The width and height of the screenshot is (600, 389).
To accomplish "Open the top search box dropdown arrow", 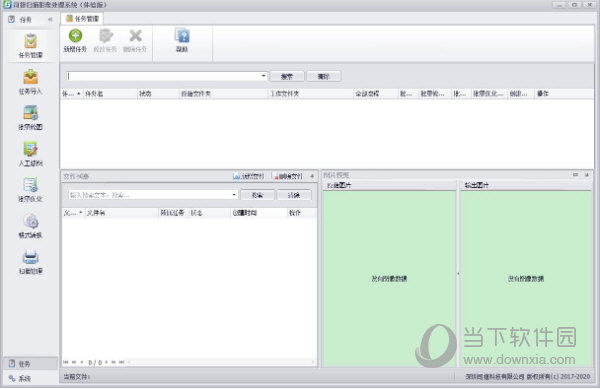I will click(264, 76).
